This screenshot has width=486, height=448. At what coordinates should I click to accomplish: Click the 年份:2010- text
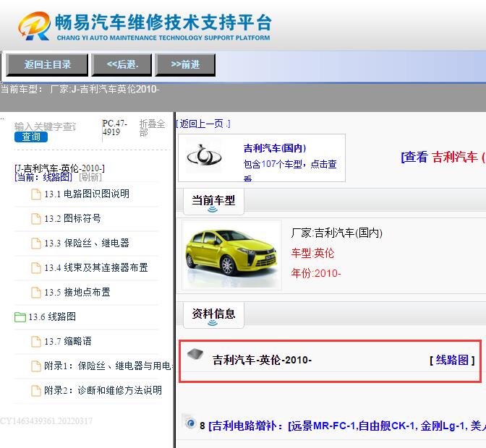pos(316,273)
